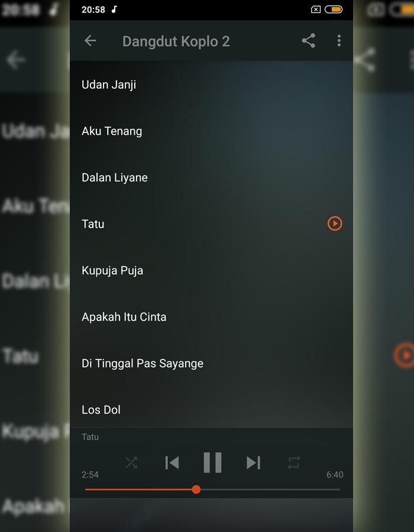This screenshot has width=414, height=532.
Task: Tap the battery icon in status bar
Action: [333, 9]
